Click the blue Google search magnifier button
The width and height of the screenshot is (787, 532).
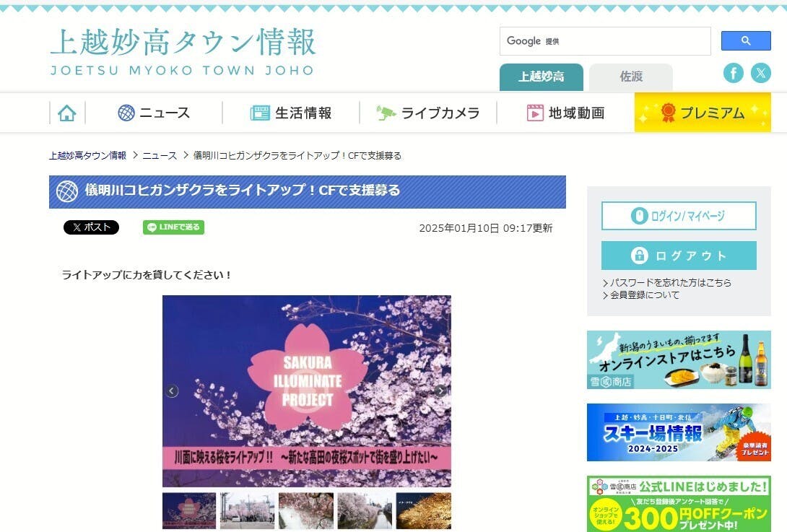(746, 40)
